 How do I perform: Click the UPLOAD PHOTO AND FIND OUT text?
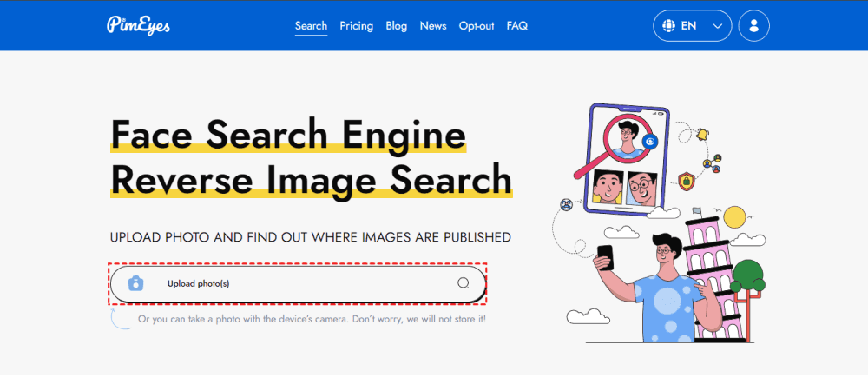311,238
